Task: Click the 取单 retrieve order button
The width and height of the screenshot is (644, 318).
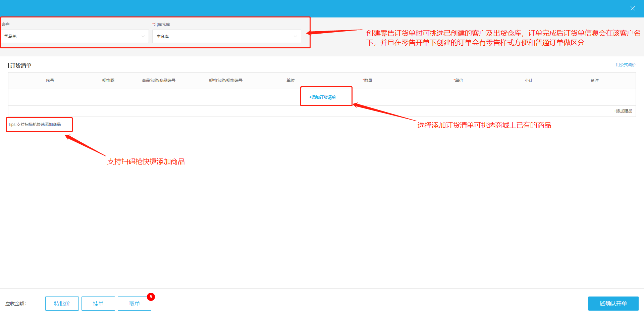Action: click(134, 304)
